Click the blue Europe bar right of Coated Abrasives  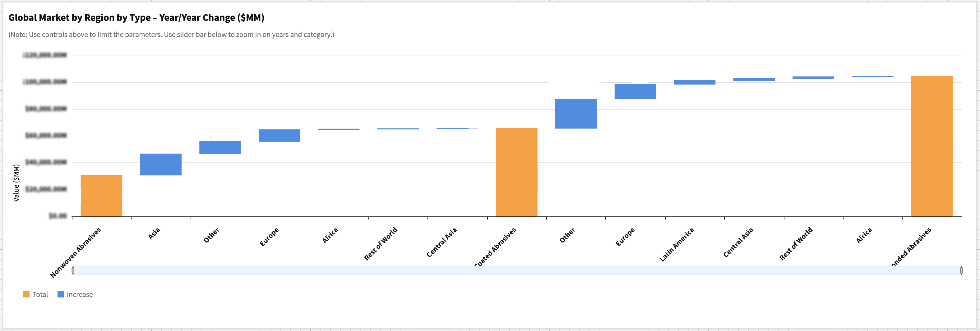coord(635,92)
